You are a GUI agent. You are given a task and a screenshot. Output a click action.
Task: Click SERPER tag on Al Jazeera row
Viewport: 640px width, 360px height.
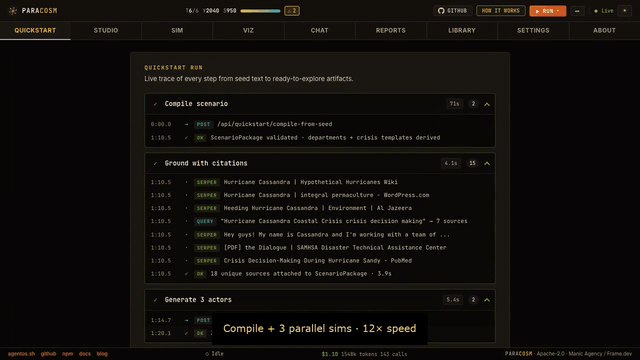click(x=207, y=208)
